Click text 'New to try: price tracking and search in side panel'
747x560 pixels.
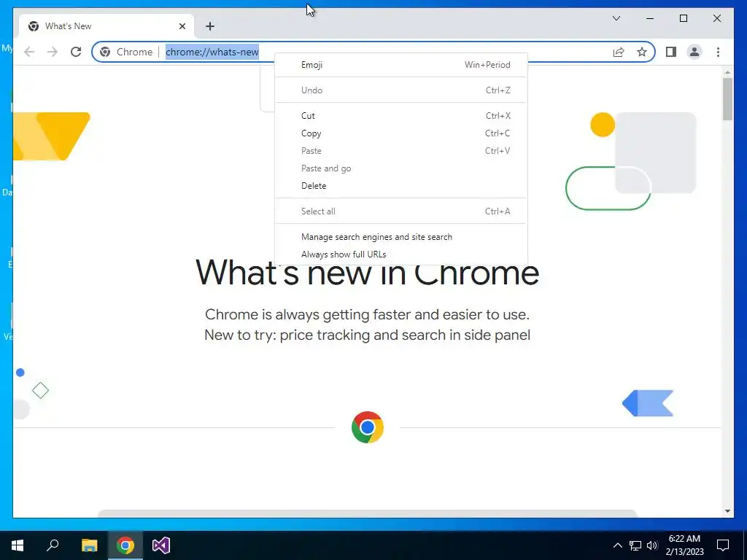pyautogui.click(x=368, y=335)
